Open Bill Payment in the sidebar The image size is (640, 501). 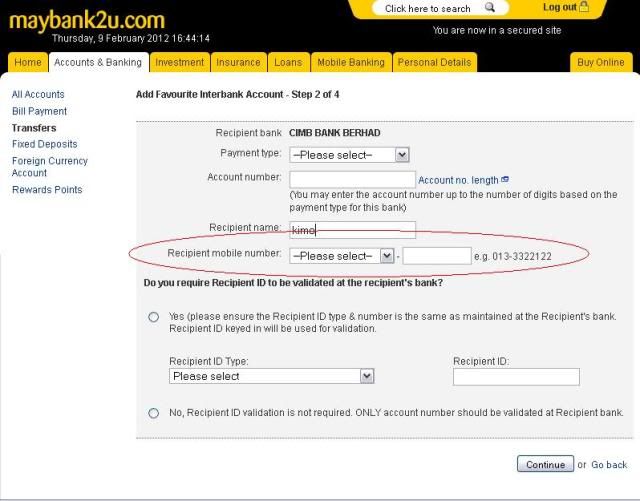click(39, 111)
